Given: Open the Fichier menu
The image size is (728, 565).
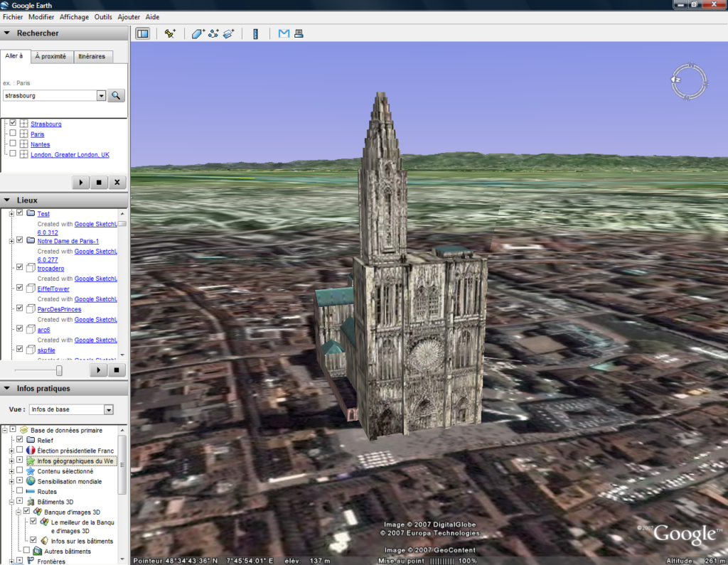Looking at the screenshot, I should pyautogui.click(x=13, y=17).
